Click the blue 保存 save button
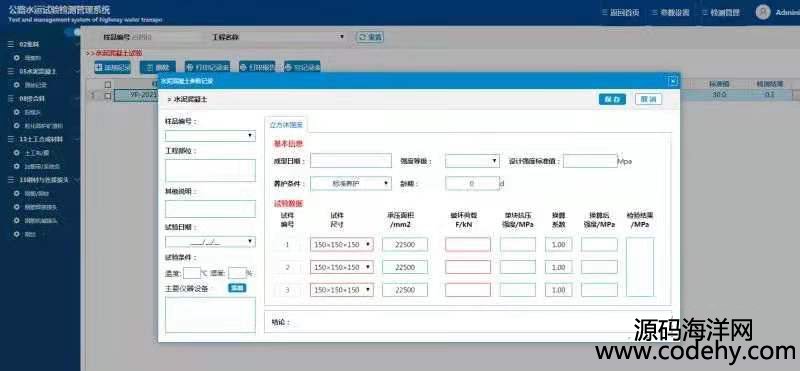This screenshot has width=800, height=371. (x=612, y=99)
